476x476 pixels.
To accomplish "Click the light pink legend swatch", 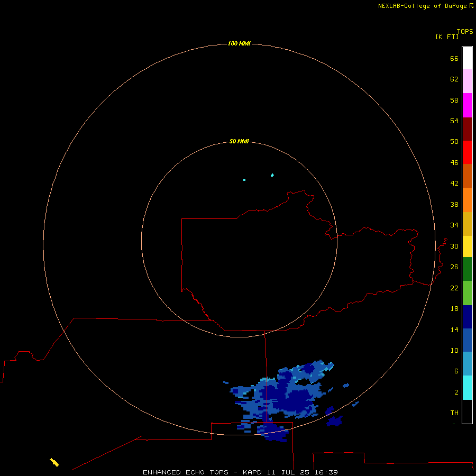I will 467,81.
